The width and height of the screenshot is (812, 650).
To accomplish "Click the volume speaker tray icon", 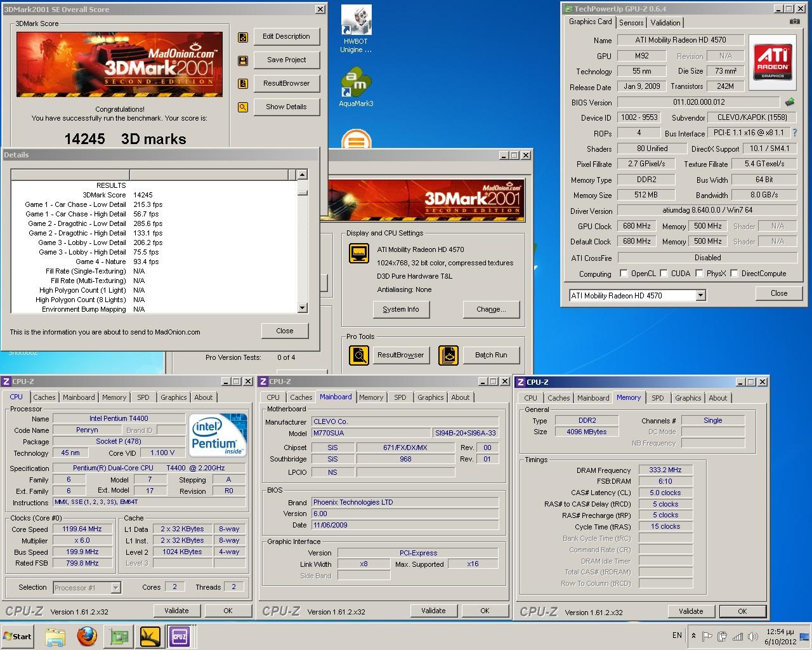I will tap(754, 637).
